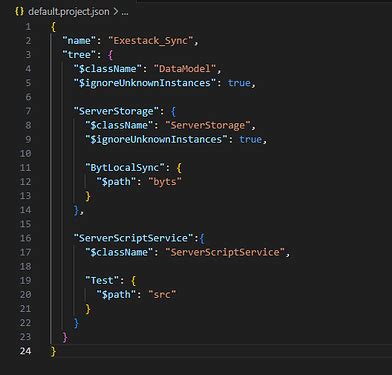This screenshot has width=392, height=375.
Task: Click line number 1 in the gutter
Action: tap(28, 27)
